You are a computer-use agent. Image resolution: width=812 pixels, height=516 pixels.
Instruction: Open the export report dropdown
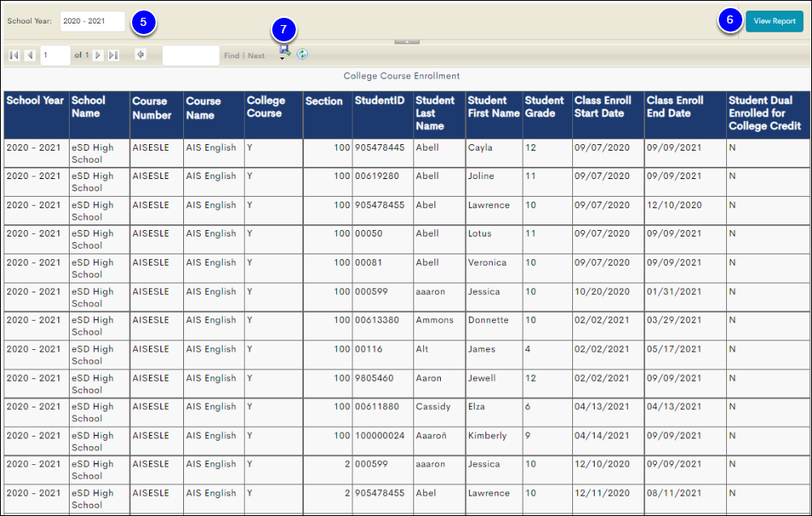[x=284, y=53]
